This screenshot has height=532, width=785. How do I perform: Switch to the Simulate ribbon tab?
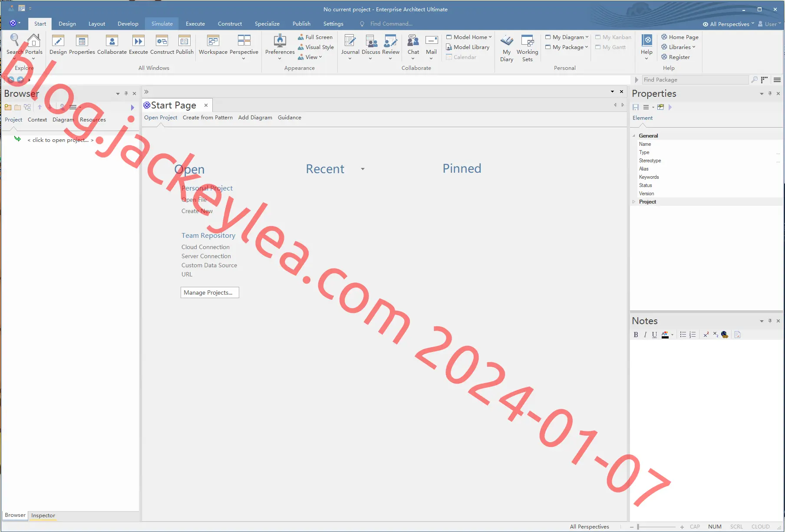coord(162,24)
